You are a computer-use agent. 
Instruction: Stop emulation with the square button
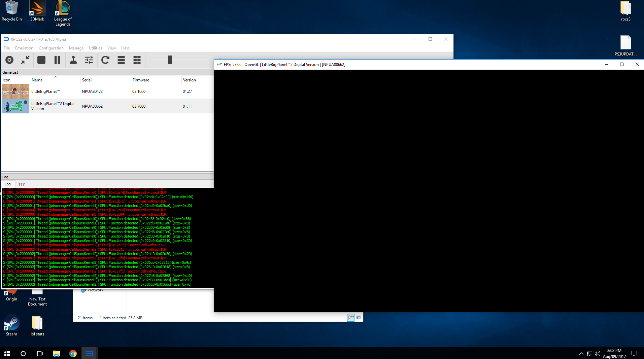click(41, 60)
